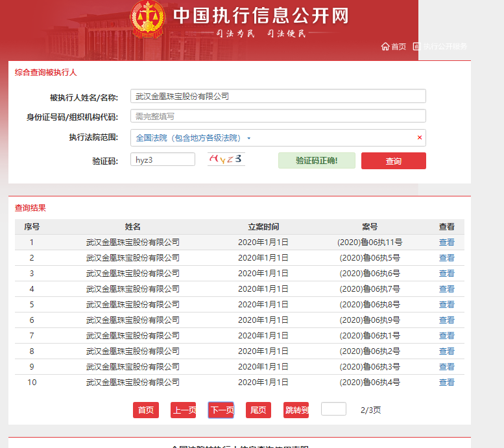Click the 查询结果 section title
Screen dimensions: 504x448
click(x=30, y=208)
